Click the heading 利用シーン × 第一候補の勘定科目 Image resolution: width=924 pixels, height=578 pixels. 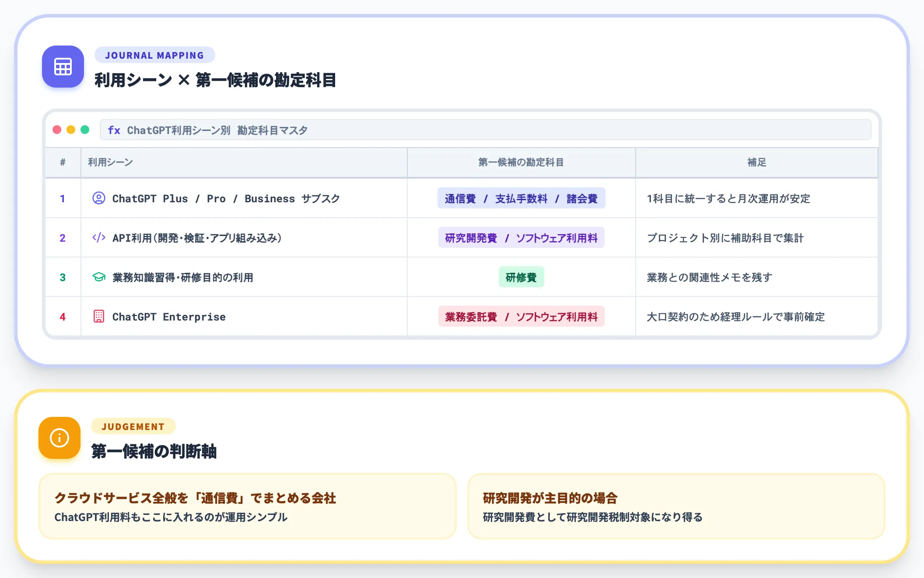(x=215, y=80)
